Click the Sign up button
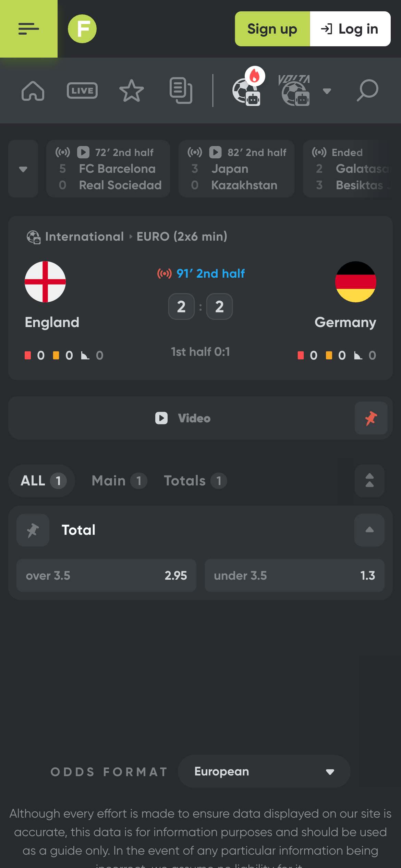Screen dimensions: 401x868 pyautogui.click(x=272, y=29)
